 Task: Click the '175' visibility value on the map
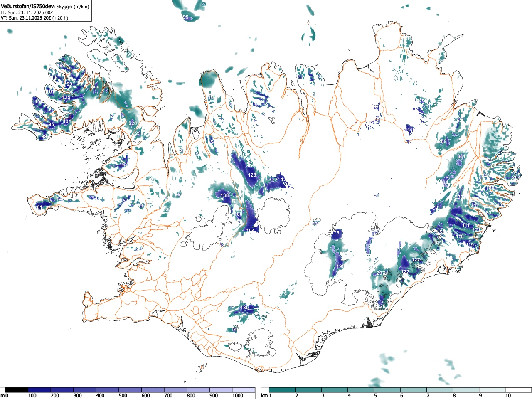[x=335, y=233]
